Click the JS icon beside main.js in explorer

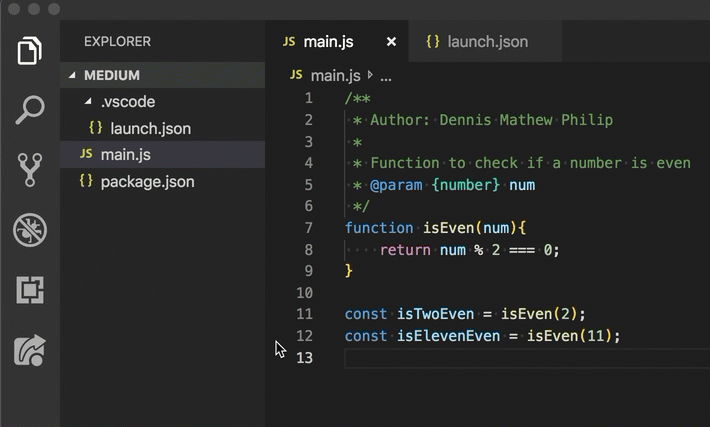click(x=86, y=154)
